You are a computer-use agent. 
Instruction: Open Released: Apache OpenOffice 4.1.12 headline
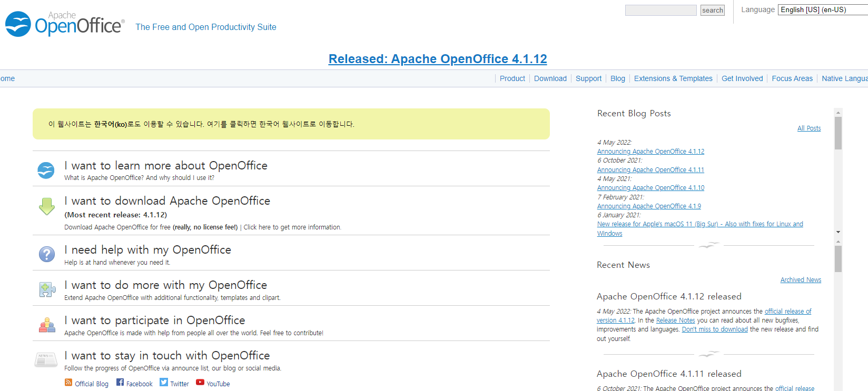[x=438, y=59]
